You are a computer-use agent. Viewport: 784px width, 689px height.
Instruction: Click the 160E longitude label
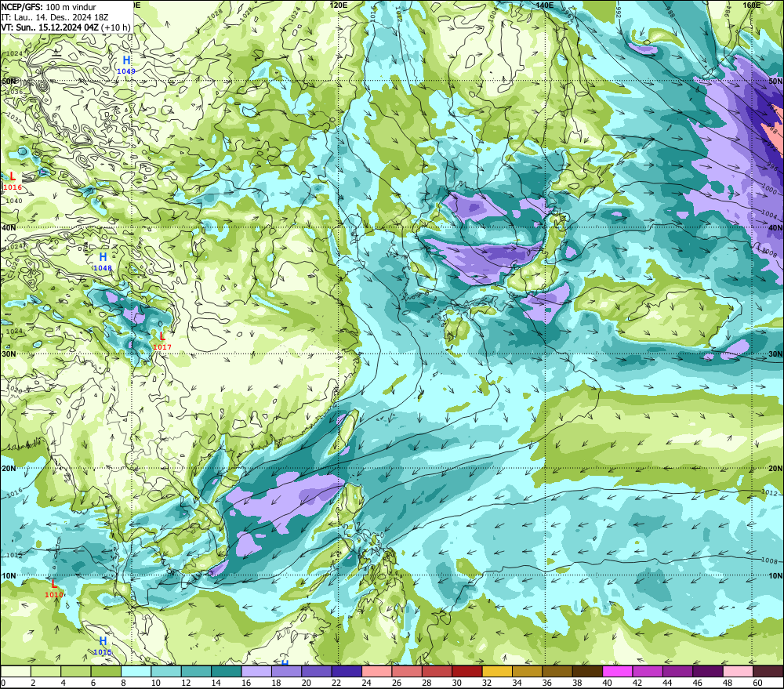click(x=751, y=5)
